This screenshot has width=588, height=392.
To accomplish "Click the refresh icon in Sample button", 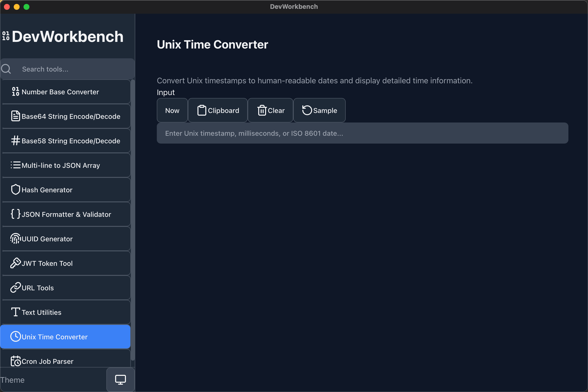I will click(307, 110).
